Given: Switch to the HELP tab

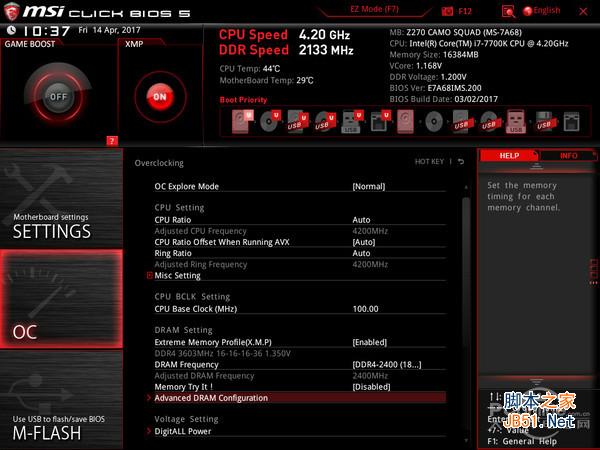Looking at the screenshot, I should coord(509,156).
